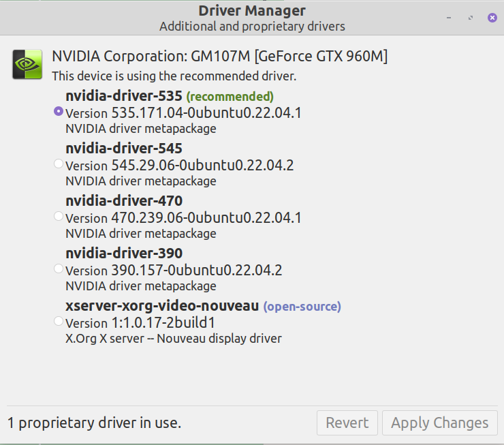
Task: Click the Apply Changes button
Action: point(439,423)
